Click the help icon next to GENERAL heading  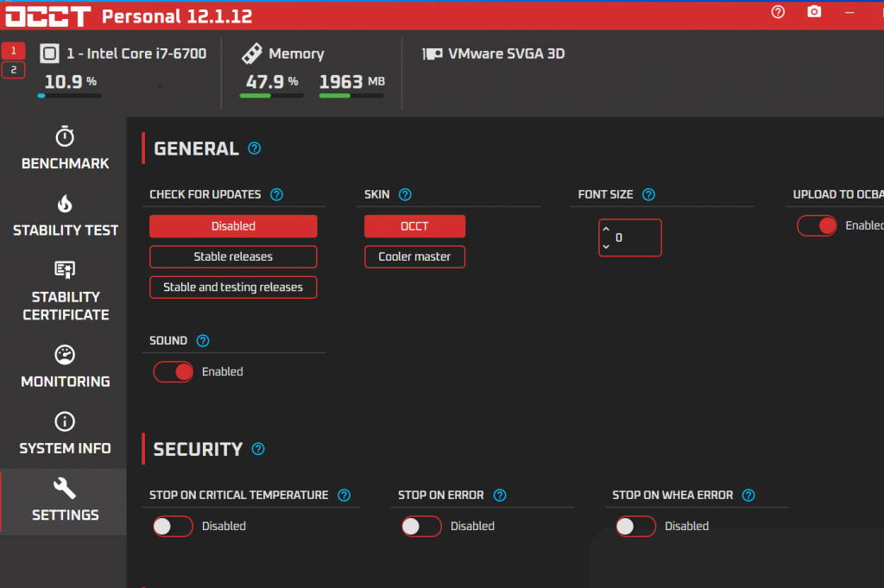[x=254, y=149]
